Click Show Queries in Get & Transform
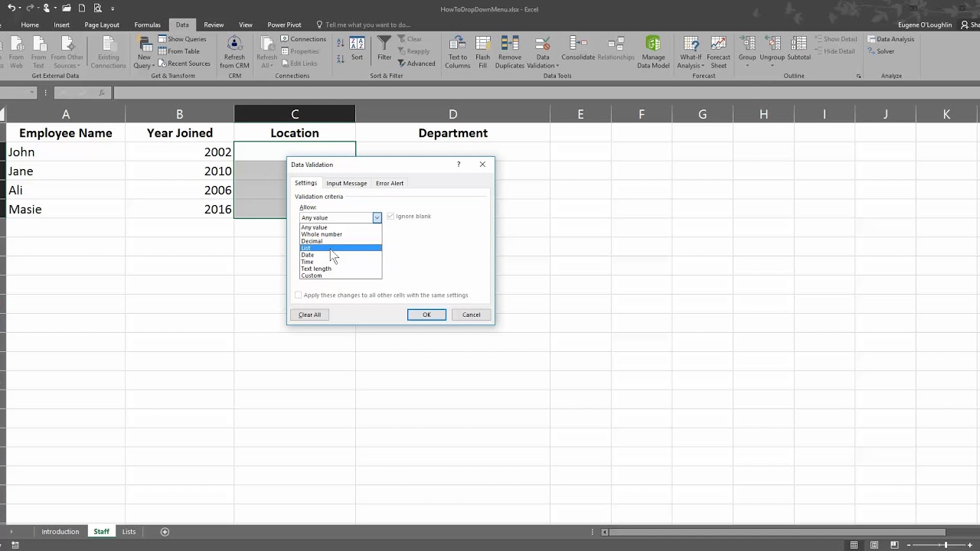980x551 pixels. click(x=182, y=39)
